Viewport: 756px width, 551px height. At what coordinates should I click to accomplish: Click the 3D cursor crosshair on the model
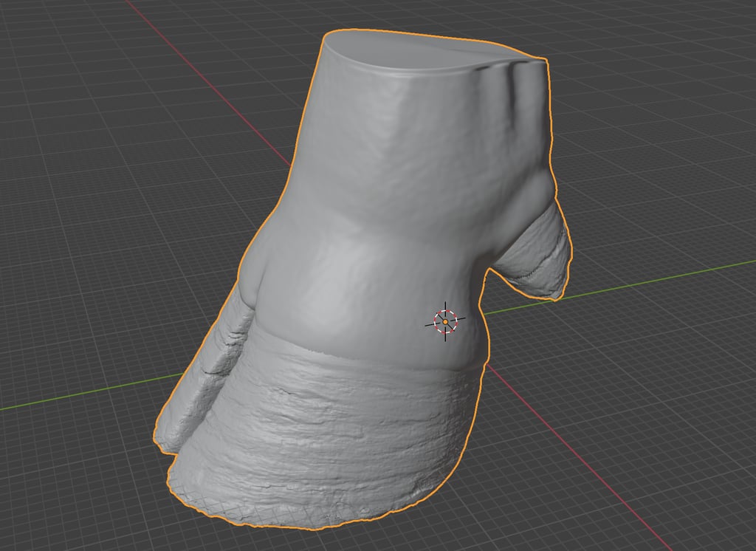pos(445,321)
